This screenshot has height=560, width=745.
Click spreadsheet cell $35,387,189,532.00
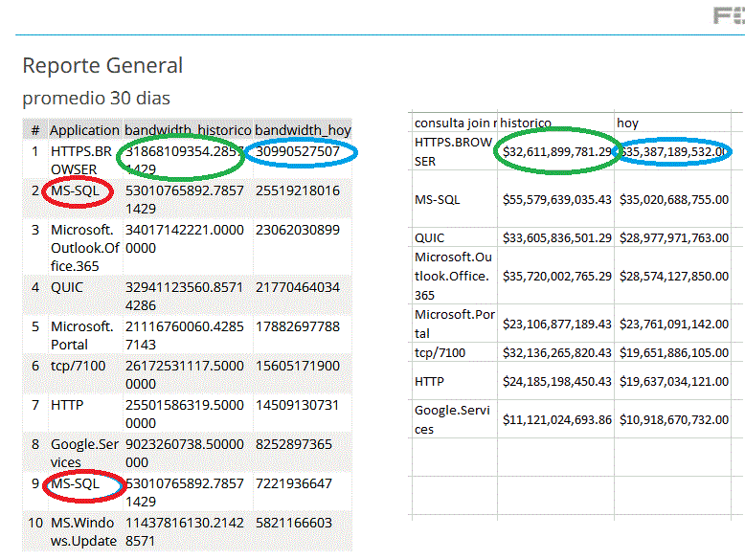[x=674, y=152]
